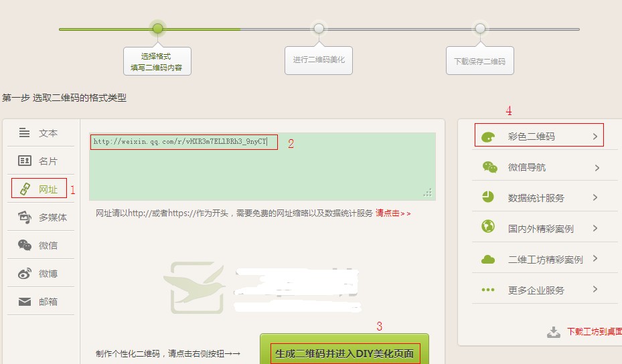
Task: Click the 微信 WeChat icon in left sidebar
Action: point(25,245)
